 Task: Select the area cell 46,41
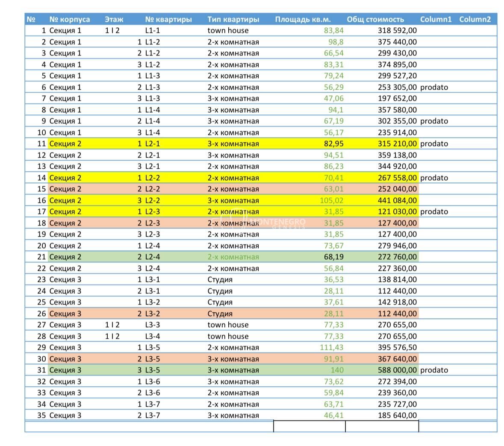coord(333,416)
